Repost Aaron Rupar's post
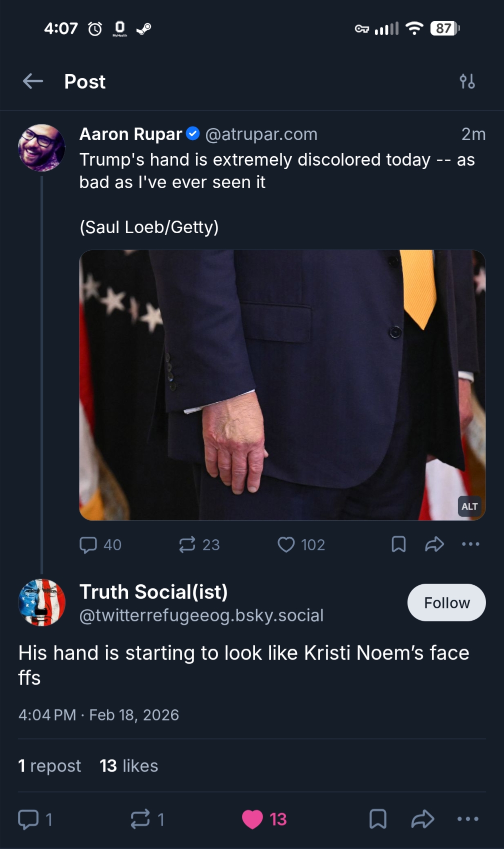 pyautogui.click(x=187, y=544)
